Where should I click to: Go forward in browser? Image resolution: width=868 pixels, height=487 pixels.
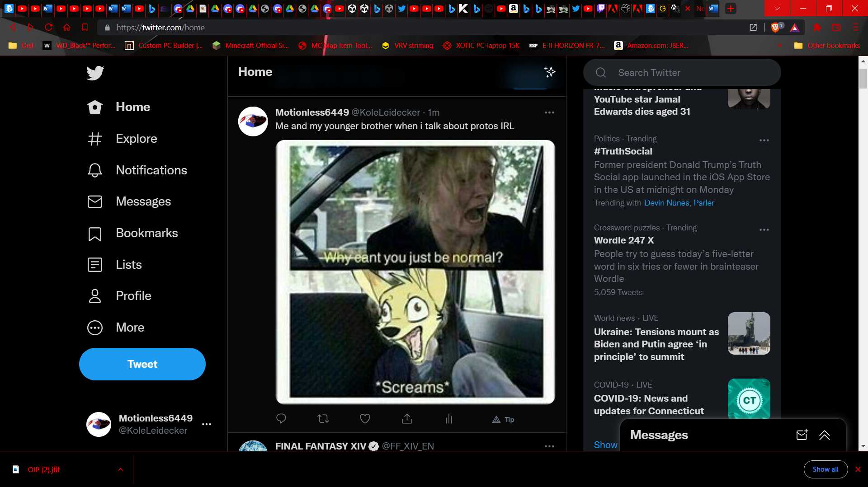click(x=30, y=28)
